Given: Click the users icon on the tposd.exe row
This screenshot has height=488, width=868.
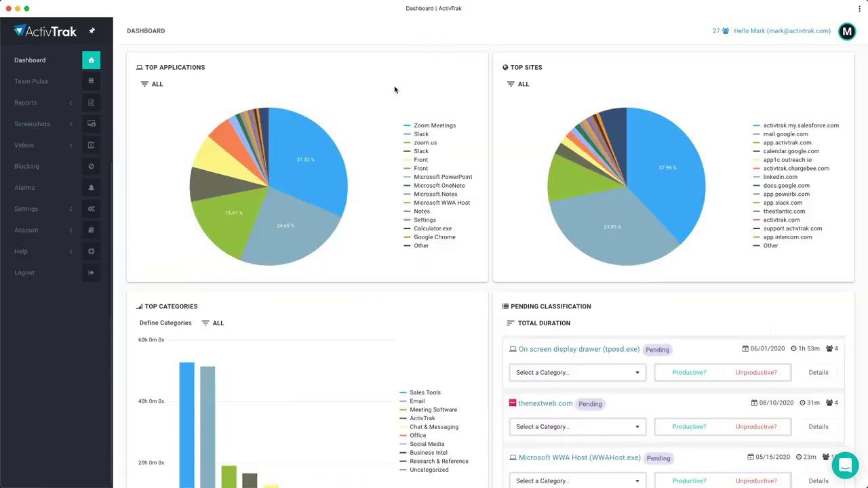Looking at the screenshot, I should click(x=829, y=349).
